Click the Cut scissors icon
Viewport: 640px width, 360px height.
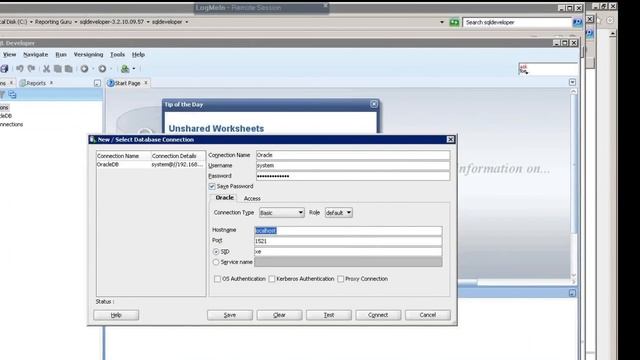point(47,69)
